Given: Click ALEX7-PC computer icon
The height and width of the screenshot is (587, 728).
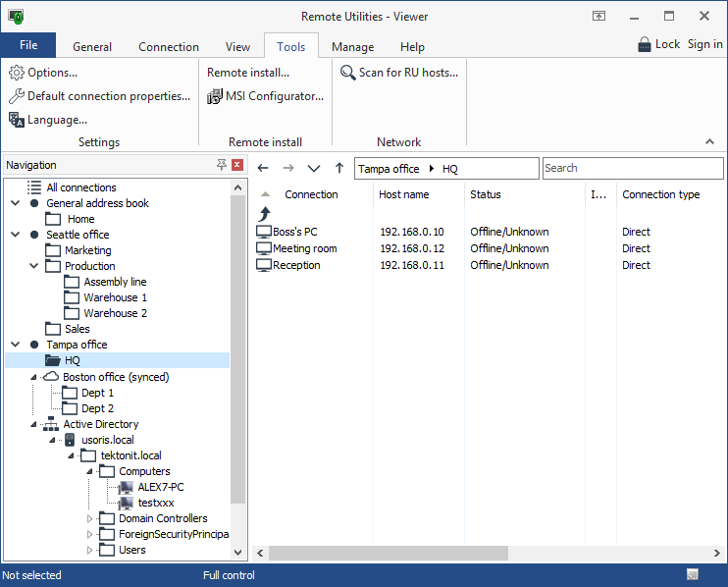Looking at the screenshot, I should 126,487.
